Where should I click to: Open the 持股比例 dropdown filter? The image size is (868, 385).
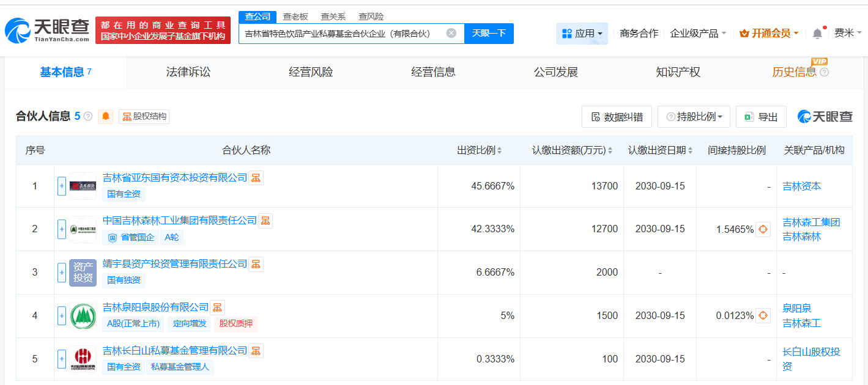(694, 117)
